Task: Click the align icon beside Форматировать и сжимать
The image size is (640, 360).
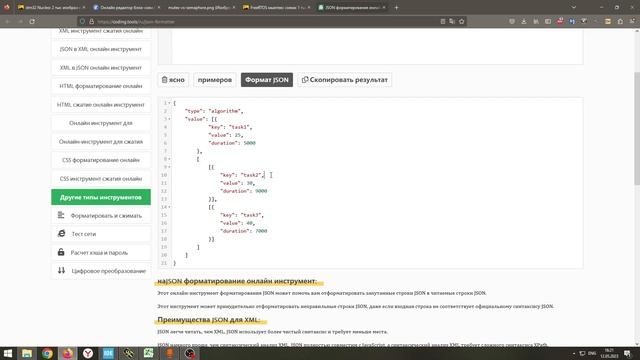Action: (61, 215)
